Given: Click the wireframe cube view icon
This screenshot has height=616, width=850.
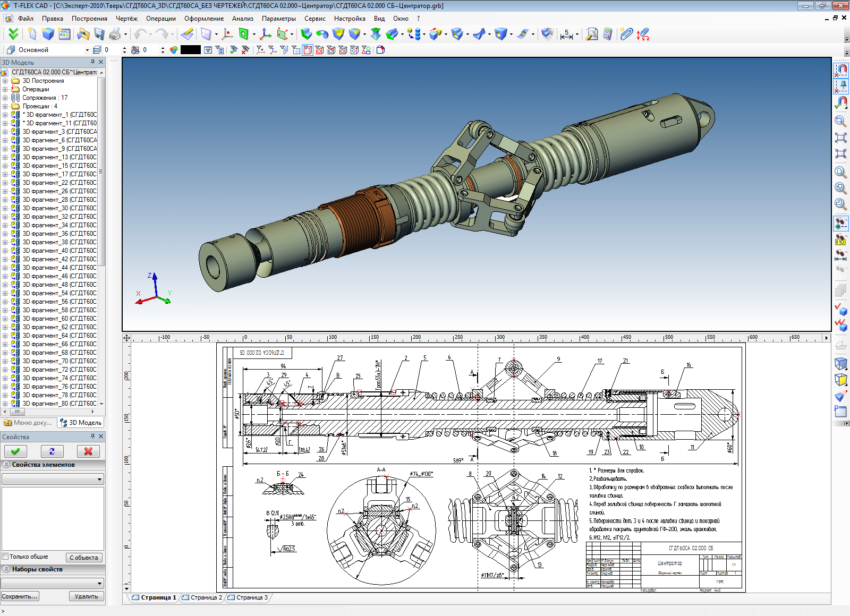Looking at the screenshot, I should (840, 363).
